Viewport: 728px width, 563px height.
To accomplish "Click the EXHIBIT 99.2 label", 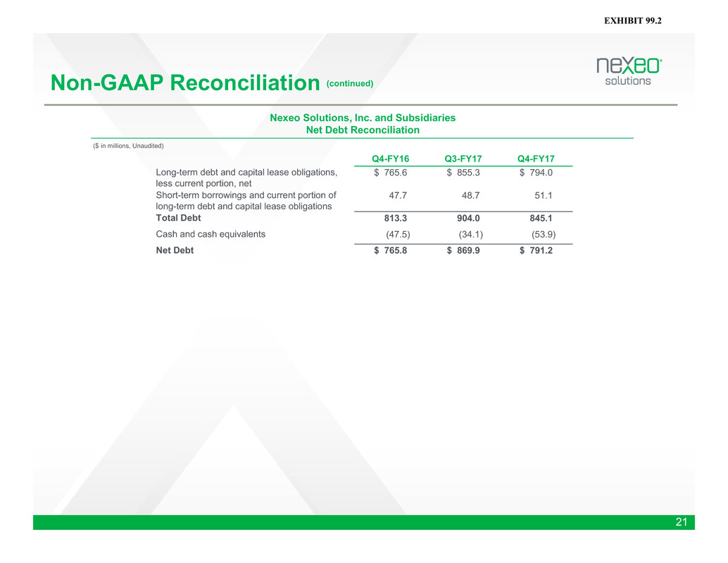I will [x=633, y=22].
